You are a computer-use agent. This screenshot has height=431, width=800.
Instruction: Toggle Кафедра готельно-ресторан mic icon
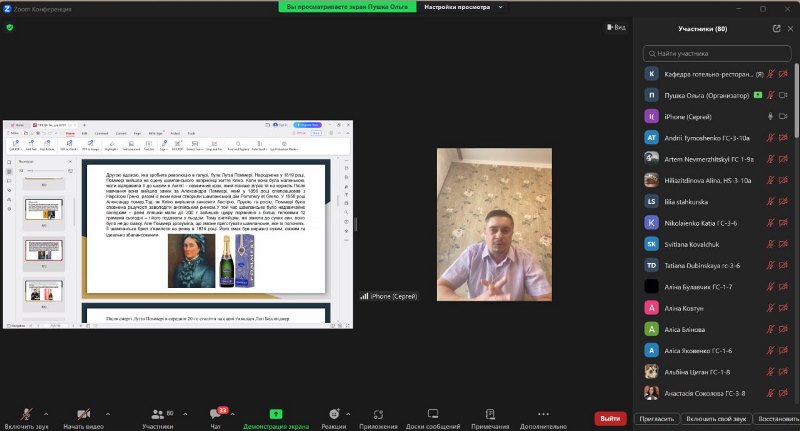770,74
